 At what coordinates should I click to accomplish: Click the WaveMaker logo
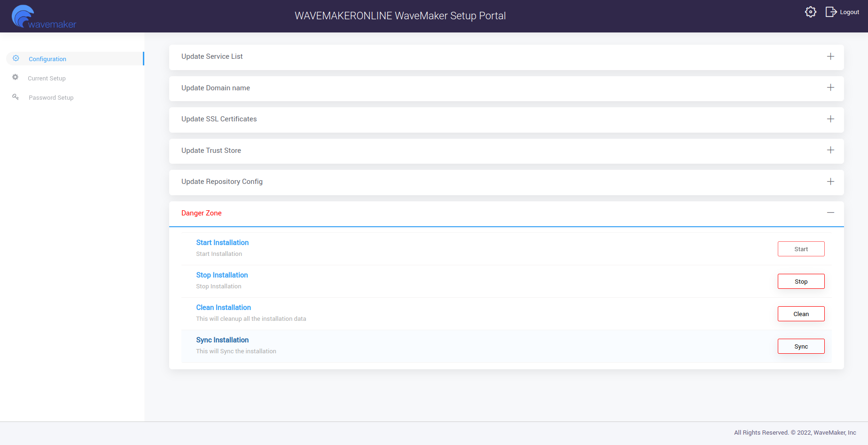point(44,17)
